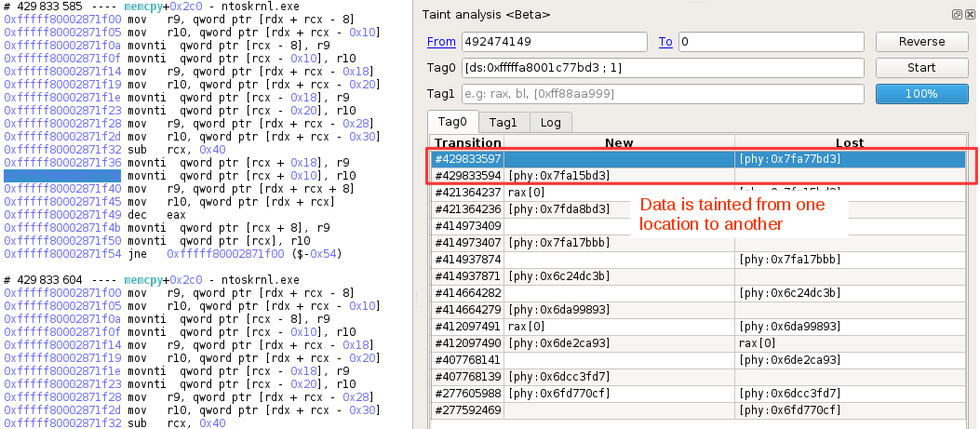Click the To link label
The width and height of the screenshot is (980, 429).
[x=665, y=42]
